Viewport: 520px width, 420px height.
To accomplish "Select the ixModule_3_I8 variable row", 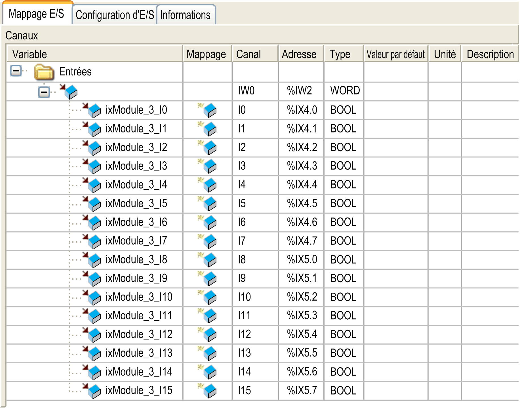I will (x=136, y=260).
